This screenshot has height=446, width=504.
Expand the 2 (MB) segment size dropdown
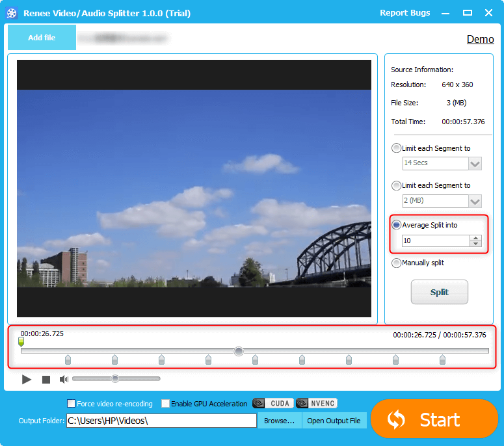pyautogui.click(x=475, y=201)
